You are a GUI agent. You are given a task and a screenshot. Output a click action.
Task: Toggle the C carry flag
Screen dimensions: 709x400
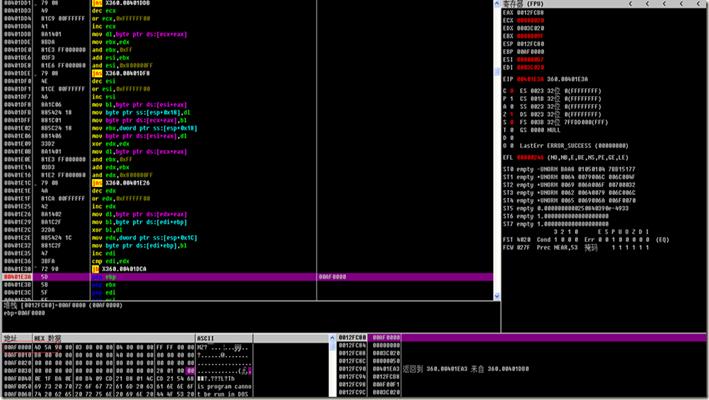tap(513, 91)
